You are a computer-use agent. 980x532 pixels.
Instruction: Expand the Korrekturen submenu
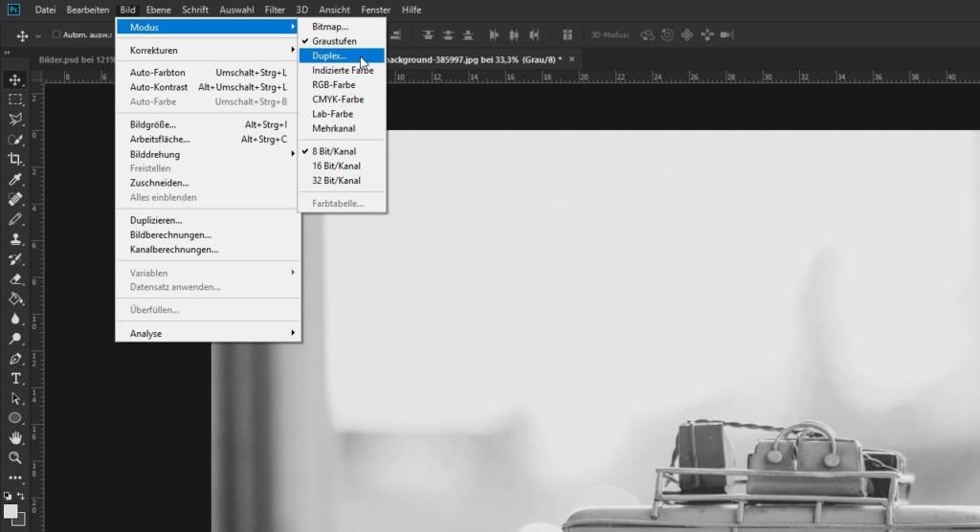208,50
